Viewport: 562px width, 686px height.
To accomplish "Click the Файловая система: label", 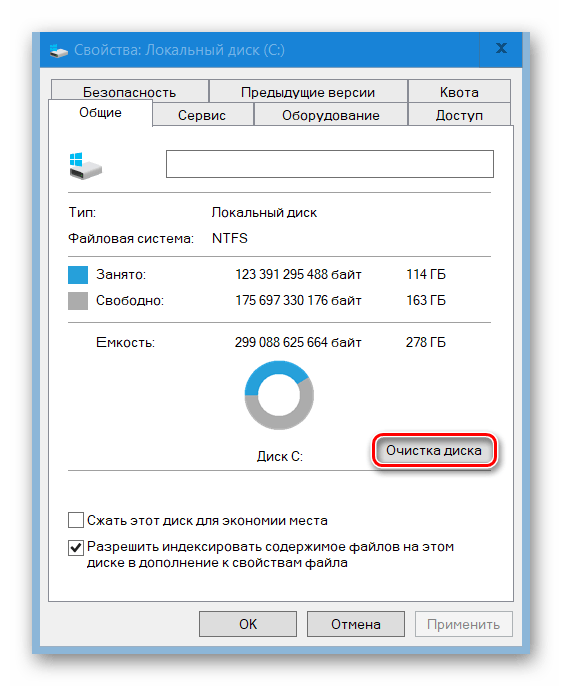I will pyautogui.click(x=131, y=239).
